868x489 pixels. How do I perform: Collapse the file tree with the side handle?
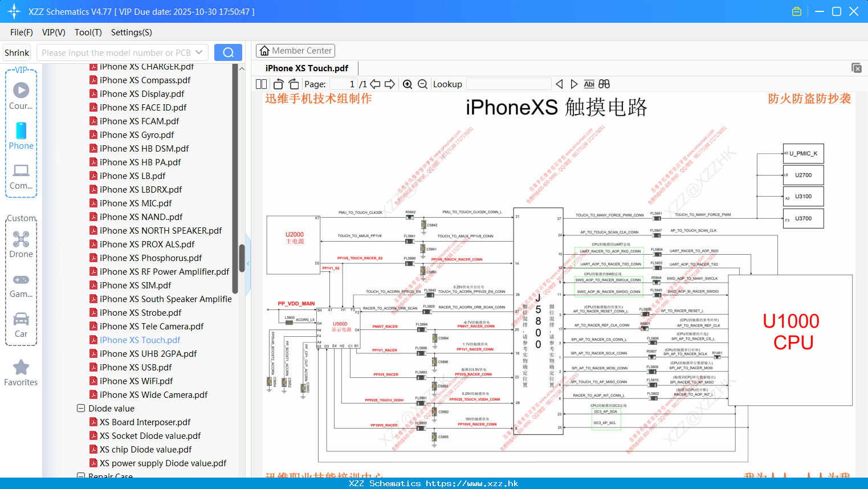[x=248, y=264]
